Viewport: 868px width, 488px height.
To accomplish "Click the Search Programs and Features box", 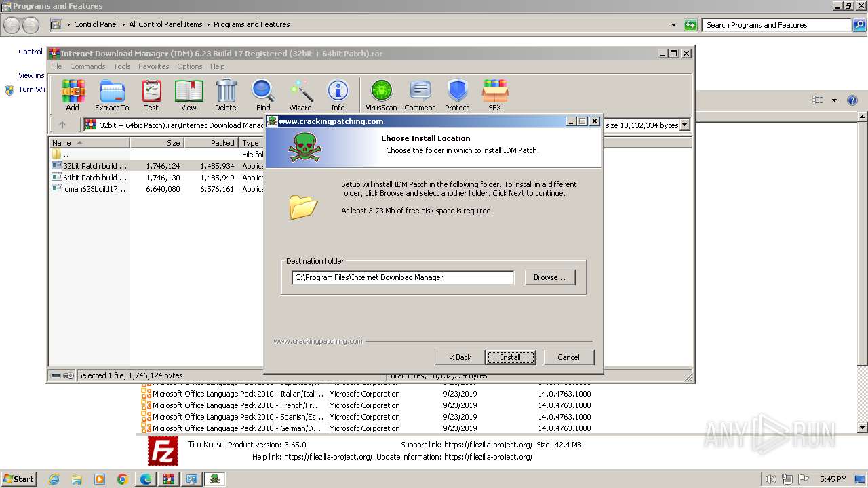I will click(776, 25).
